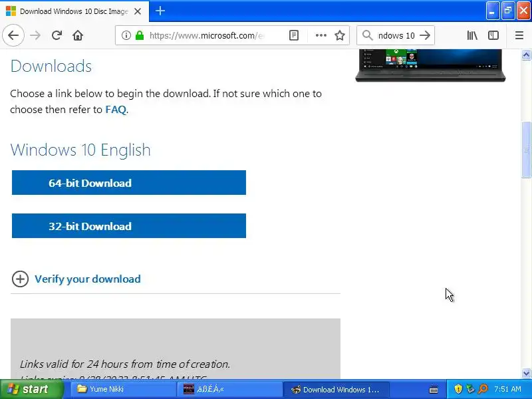Click the page scrollbar down arrow
Viewport: 532px width, 399px height.
pos(526,374)
